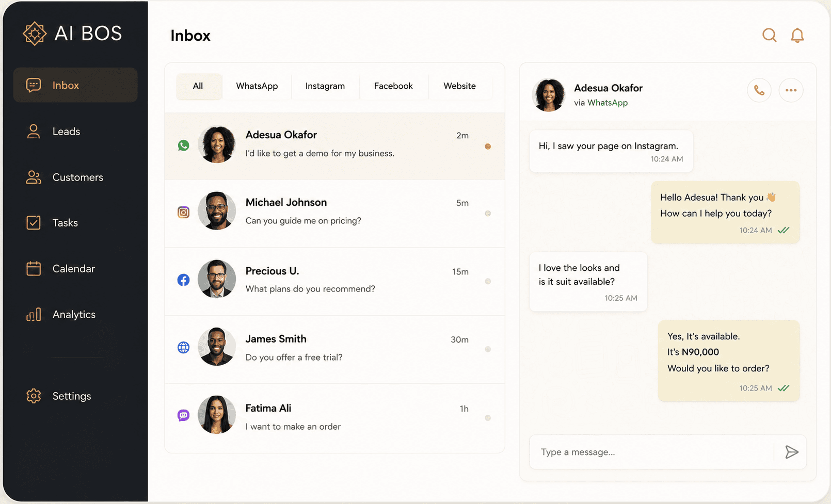Click the 1h timestamp on Fatima Ali's row
Image resolution: width=831 pixels, height=504 pixels.
pos(465,409)
